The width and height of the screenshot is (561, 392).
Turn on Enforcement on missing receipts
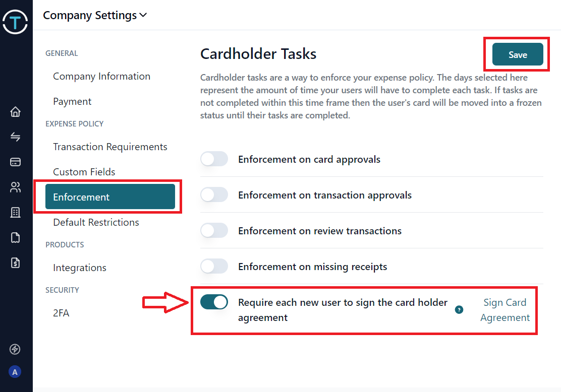tap(214, 266)
